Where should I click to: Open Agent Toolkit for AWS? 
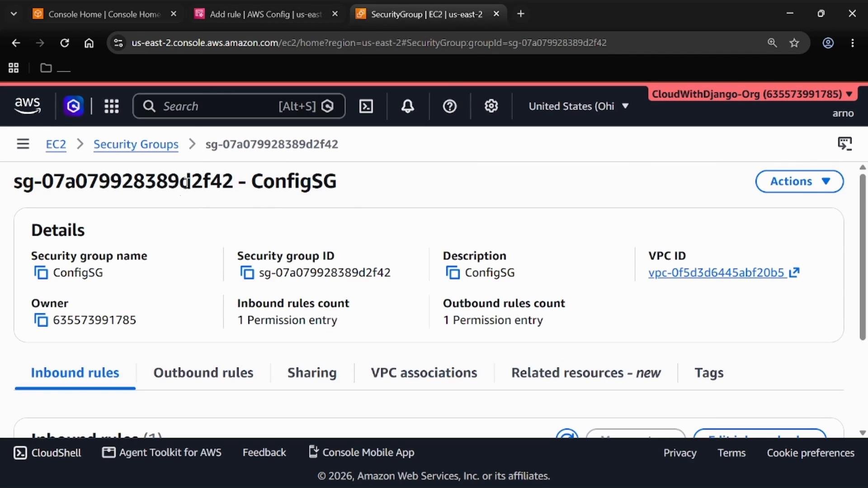162,453
